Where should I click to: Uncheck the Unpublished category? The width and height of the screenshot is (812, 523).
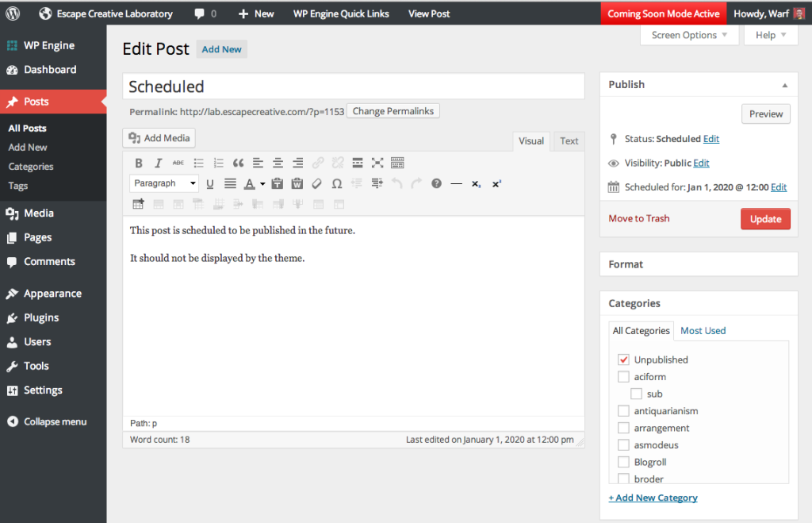[623, 359]
